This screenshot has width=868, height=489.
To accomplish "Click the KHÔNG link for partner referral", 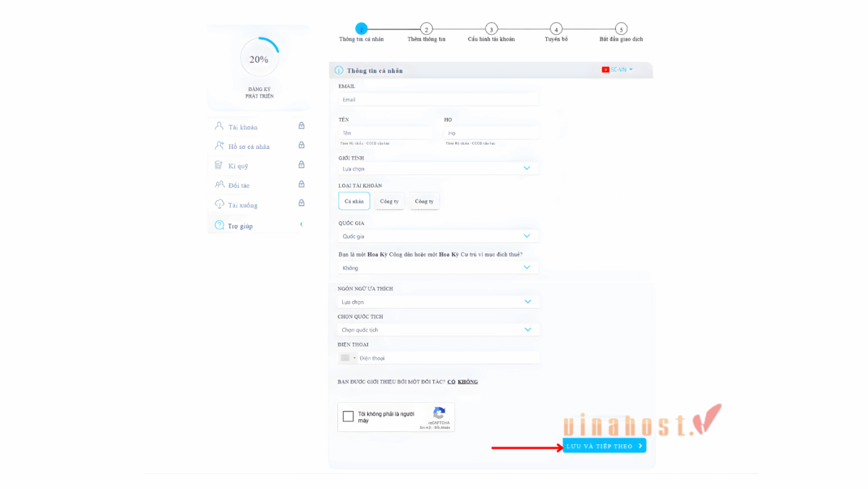I will point(467,382).
